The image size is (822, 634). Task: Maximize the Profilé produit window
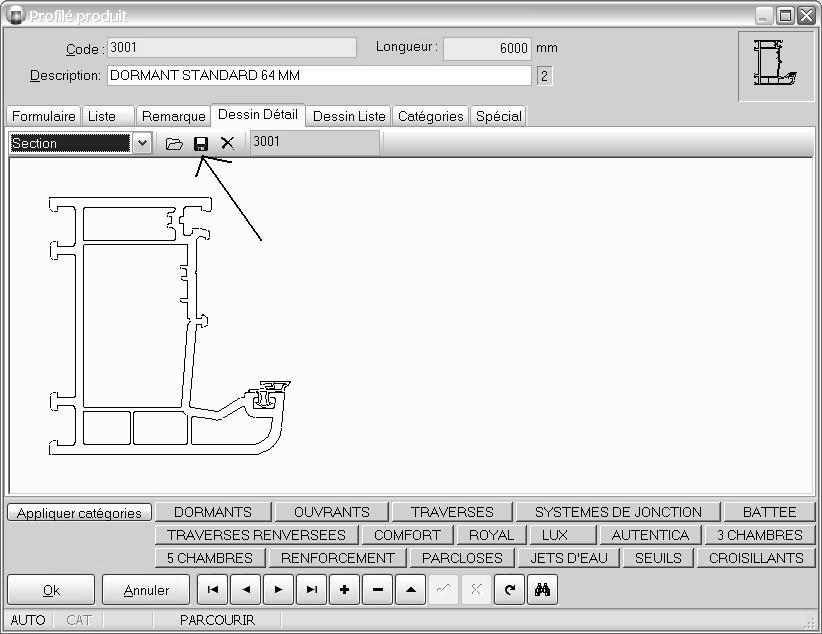785,16
